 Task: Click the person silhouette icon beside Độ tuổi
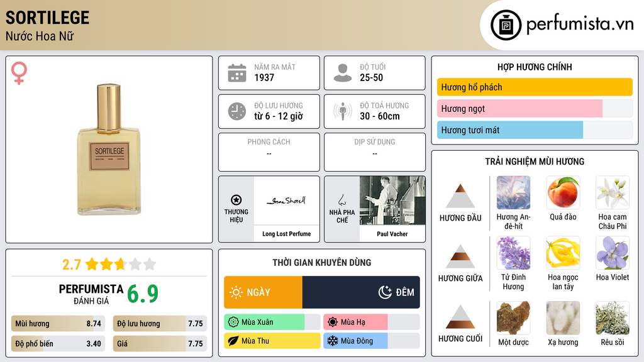[343, 73]
